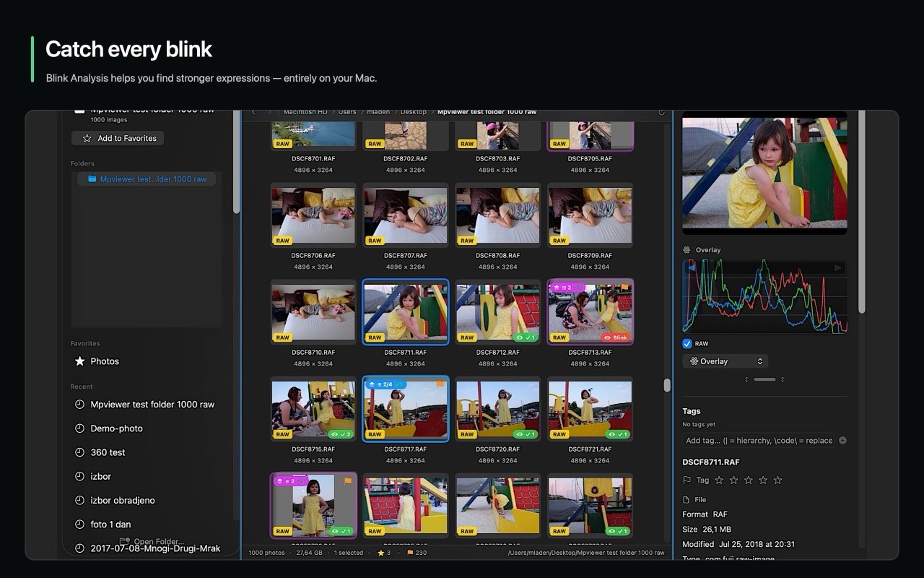The width and height of the screenshot is (924, 578).
Task: Open the recent folder foto 1 dan
Action: click(103, 525)
